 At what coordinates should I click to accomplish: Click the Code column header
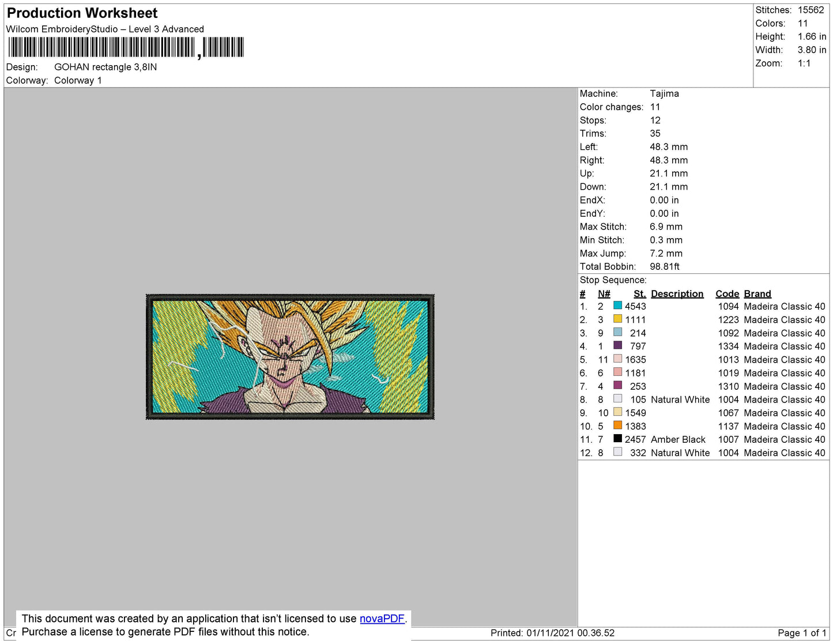[727, 294]
